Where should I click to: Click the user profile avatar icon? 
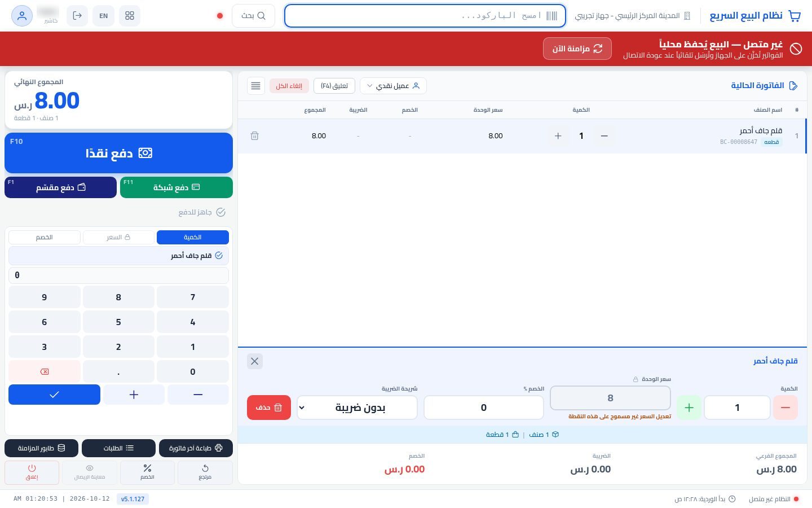coord(22,16)
